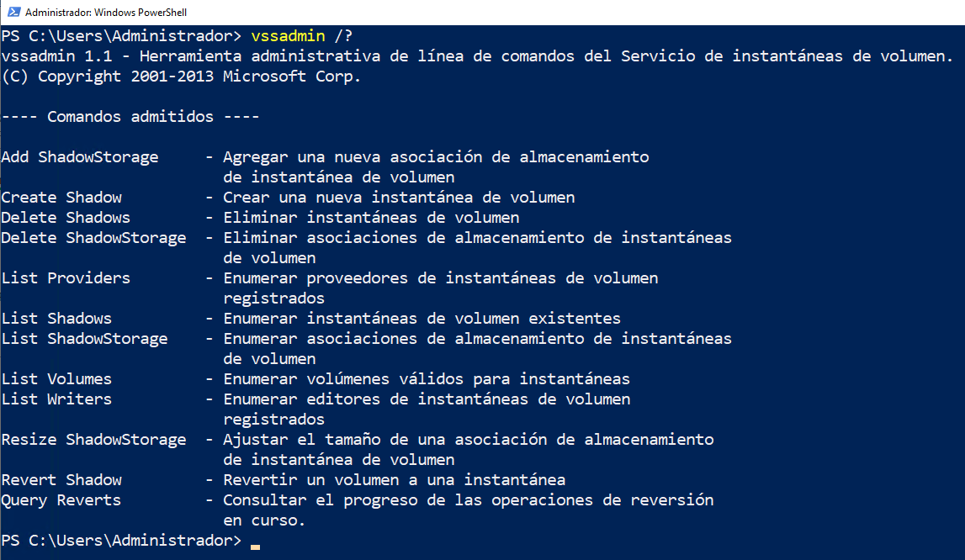The height and width of the screenshot is (560, 965).
Task: Click the blinking cursor at the last prompt
Action: pos(255,546)
